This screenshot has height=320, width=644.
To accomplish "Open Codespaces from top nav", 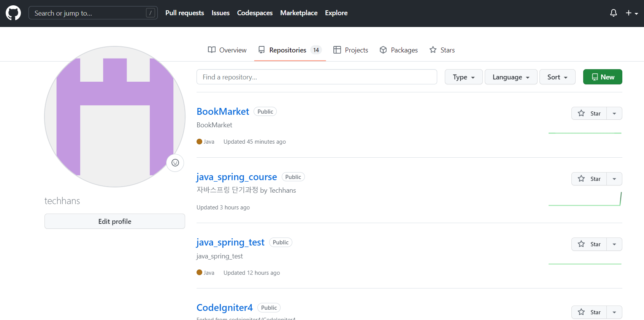I will click(x=255, y=13).
